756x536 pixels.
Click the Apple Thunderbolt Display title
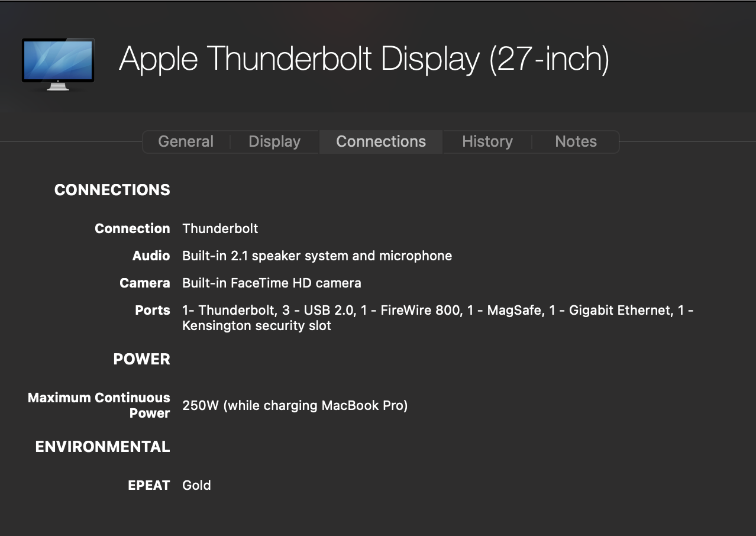coord(364,59)
